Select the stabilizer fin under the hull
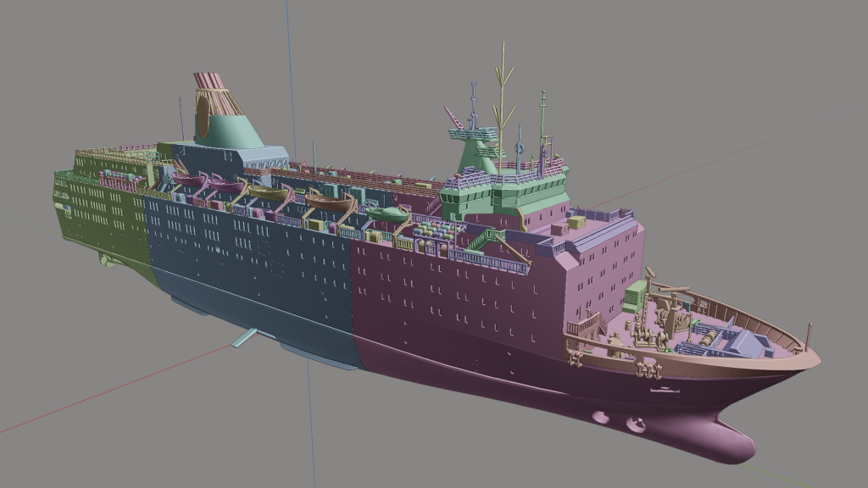 click(244, 338)
